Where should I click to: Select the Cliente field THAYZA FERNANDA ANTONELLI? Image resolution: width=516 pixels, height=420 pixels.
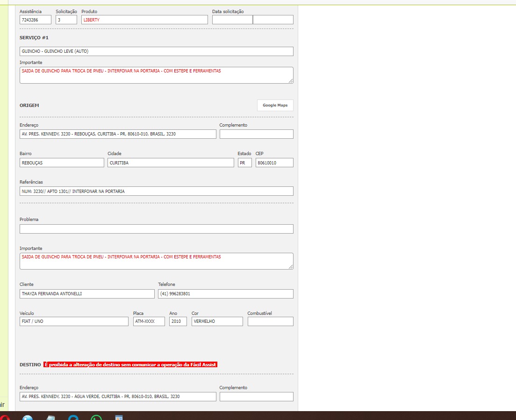[x=87, y=294]
